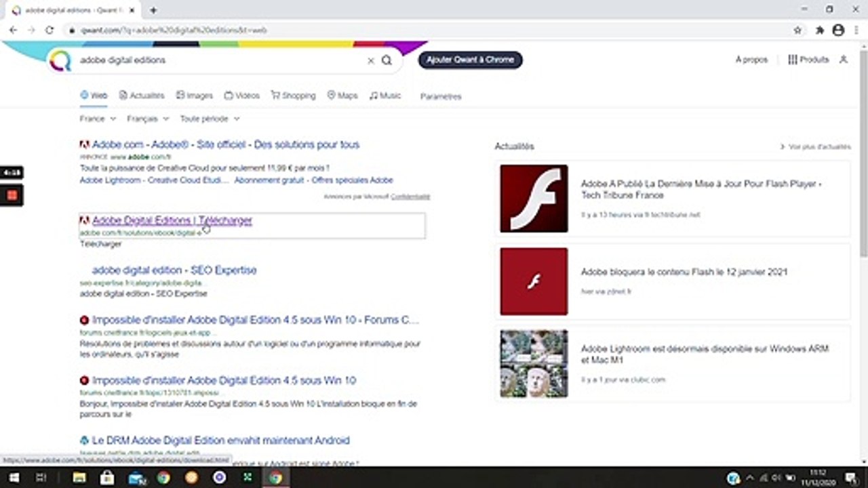Bookmark this page with the star icon
Screen dimensions: 868x488
(x=798, y=30)
